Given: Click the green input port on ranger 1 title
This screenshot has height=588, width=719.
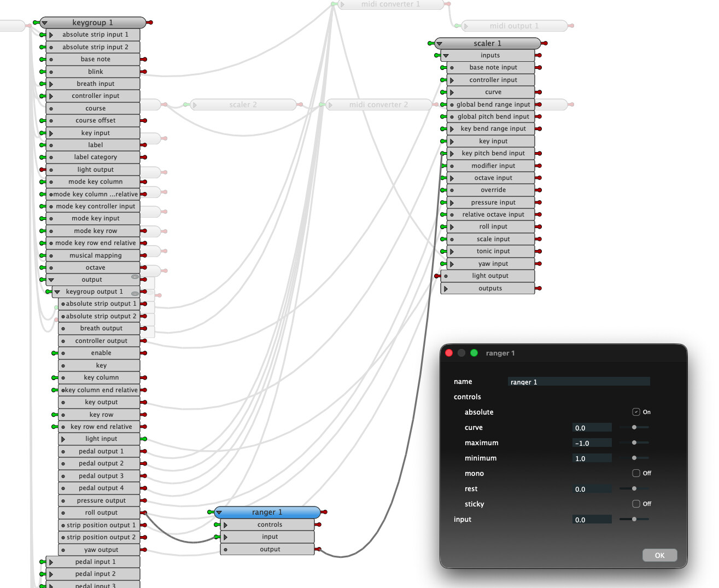Looking at the screenshot, I should coord(211,512).
